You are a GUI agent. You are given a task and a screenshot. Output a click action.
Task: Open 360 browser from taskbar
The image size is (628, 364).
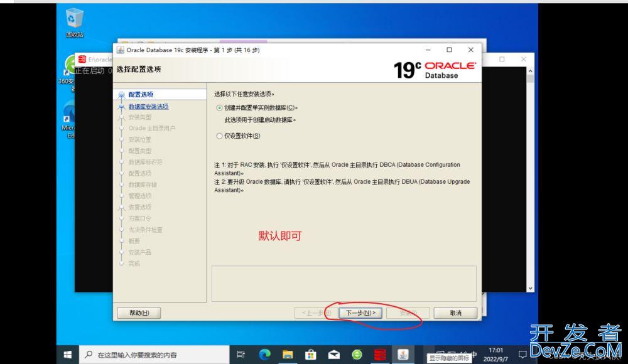tap(357, 355)
